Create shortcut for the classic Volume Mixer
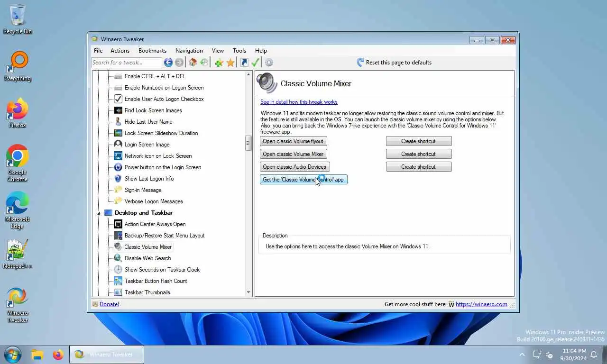 click(419, 154)
